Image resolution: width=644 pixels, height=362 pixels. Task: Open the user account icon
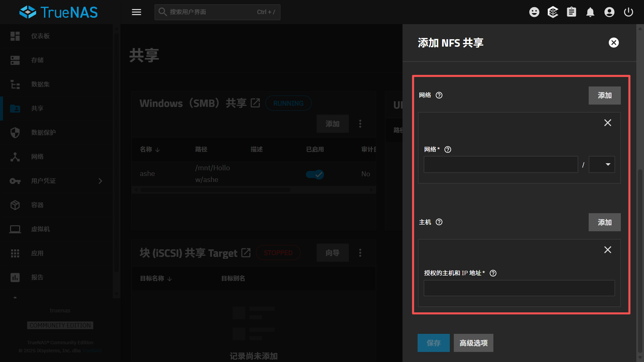(x=609, y=12)
